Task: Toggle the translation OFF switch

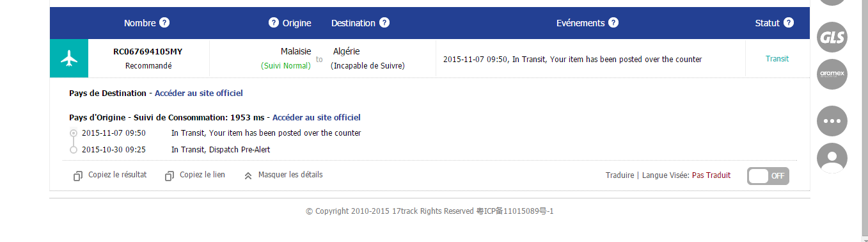Action: 768,176
